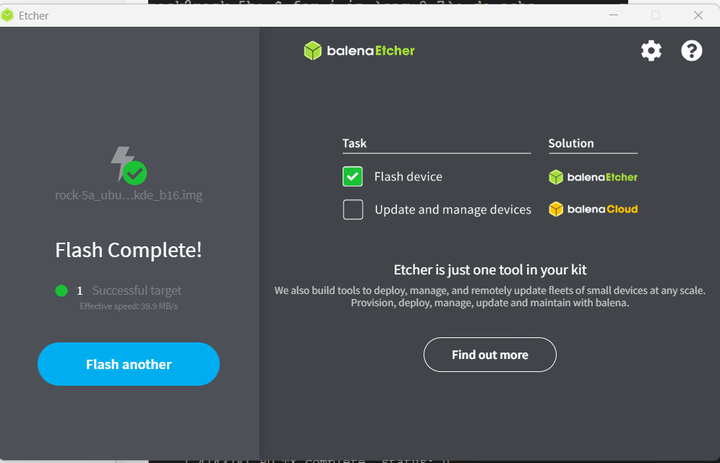Toggle the Flash device checkbox
The height and width of the screenshot is (463, 720).
coord(353,176)
